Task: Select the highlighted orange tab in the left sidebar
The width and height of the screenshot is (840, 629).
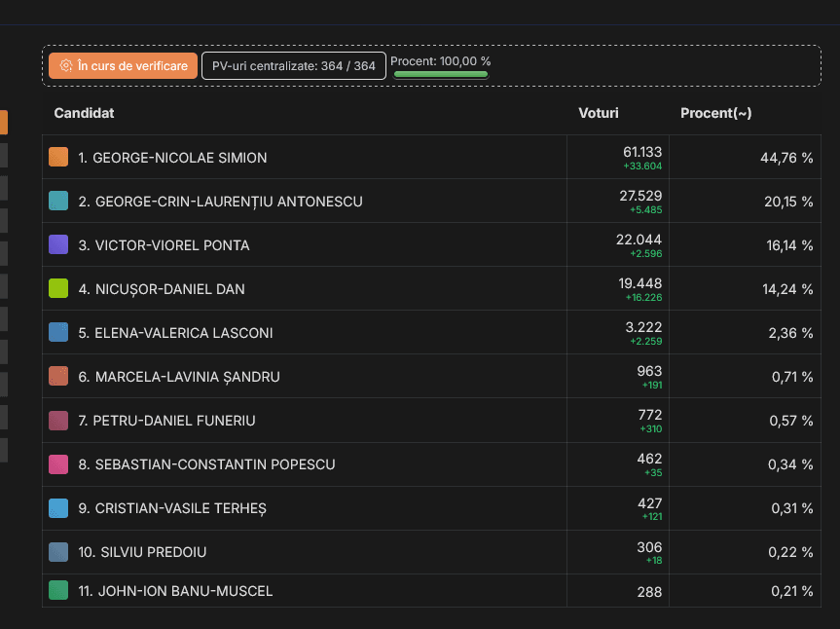Action: click(4, 122)
